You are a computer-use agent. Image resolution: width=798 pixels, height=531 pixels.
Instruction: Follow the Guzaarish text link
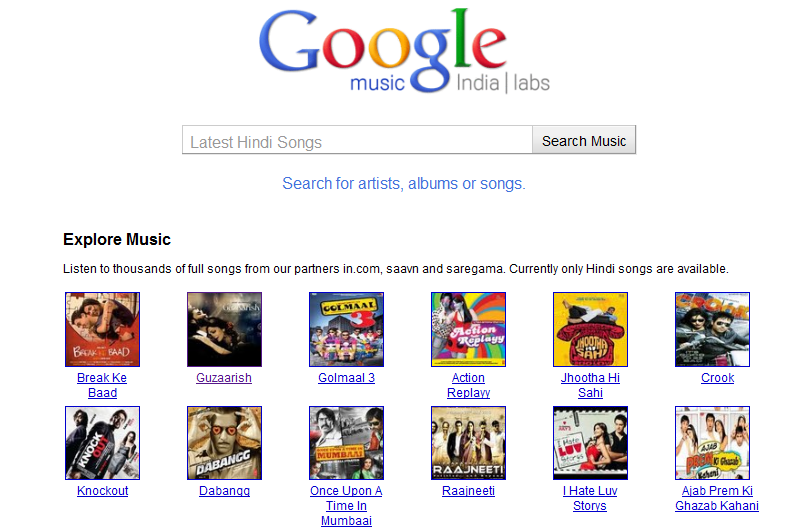coord(224,378)
